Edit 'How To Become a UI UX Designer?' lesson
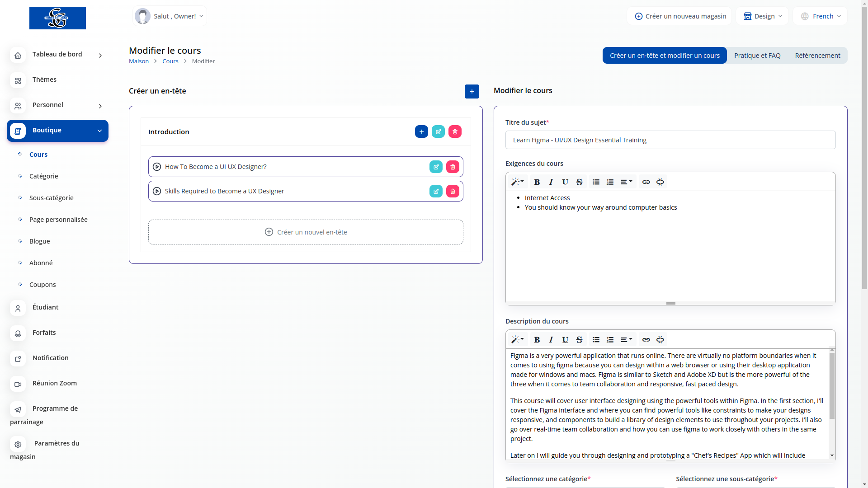 (436, 167)
